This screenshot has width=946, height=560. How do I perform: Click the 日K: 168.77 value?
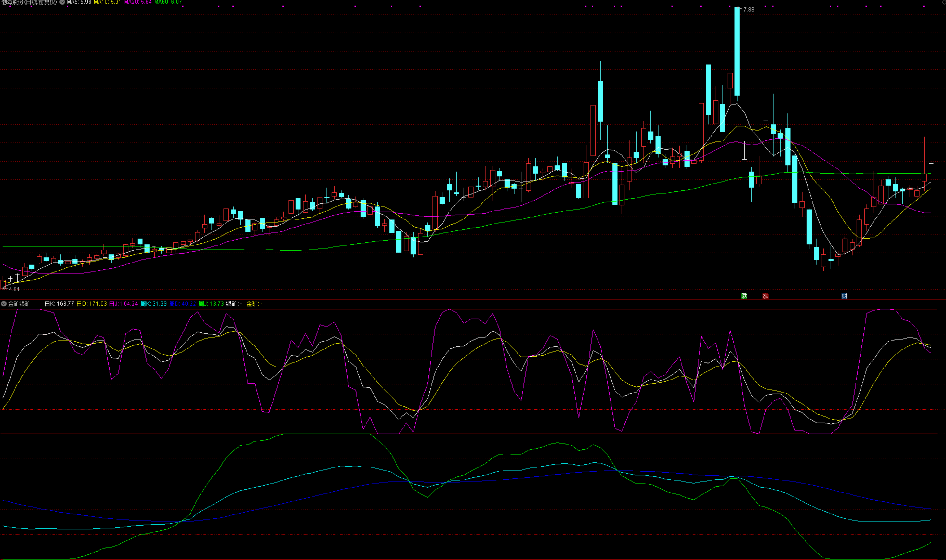59,304
